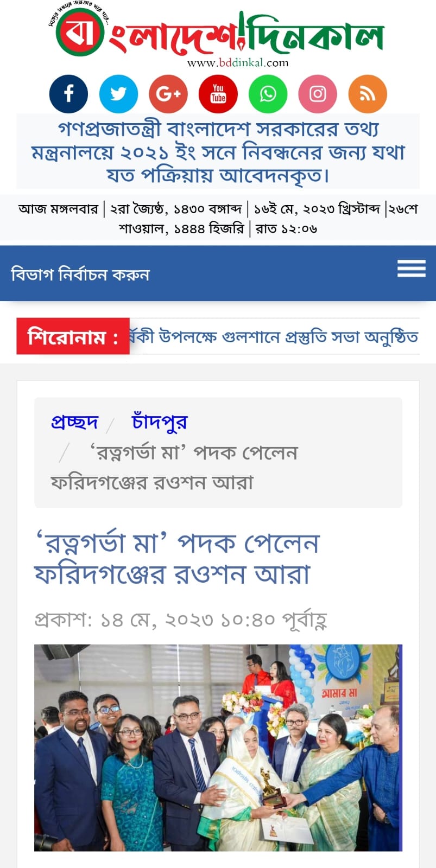
Task: Click the scrolling headline in the ticker
Action: pyautogui.click(x=274, y=337)
